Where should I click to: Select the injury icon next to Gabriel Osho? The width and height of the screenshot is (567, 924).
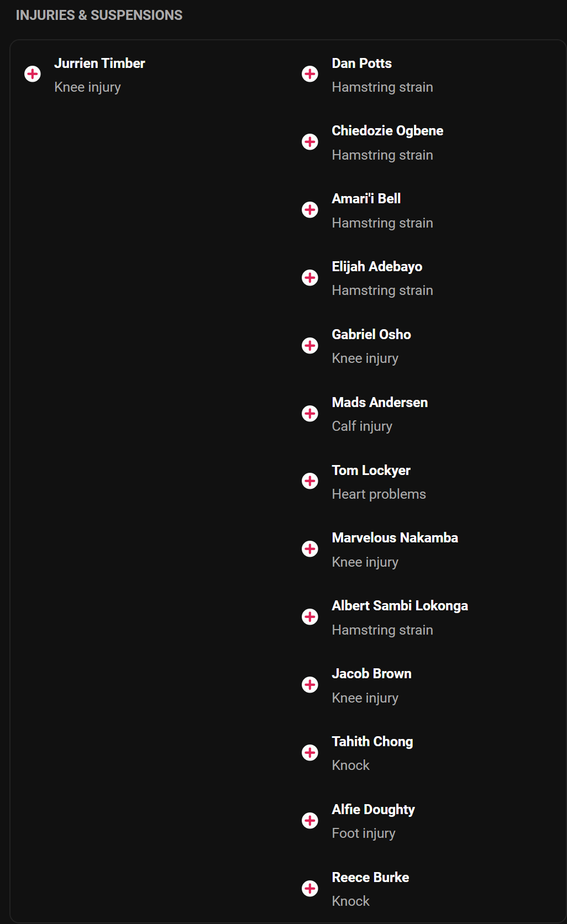(310, 345)
